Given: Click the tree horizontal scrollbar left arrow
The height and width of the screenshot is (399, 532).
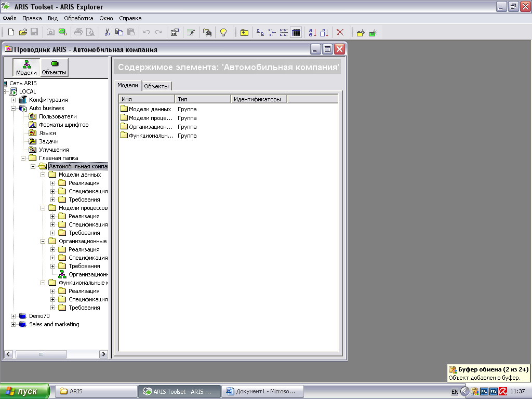Looking at the screenshot, I should click(x=8, y=354).
